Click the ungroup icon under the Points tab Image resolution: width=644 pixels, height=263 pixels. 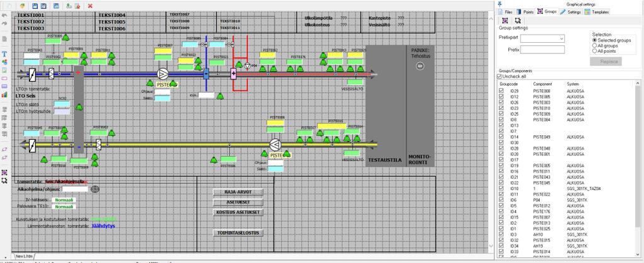518,20
